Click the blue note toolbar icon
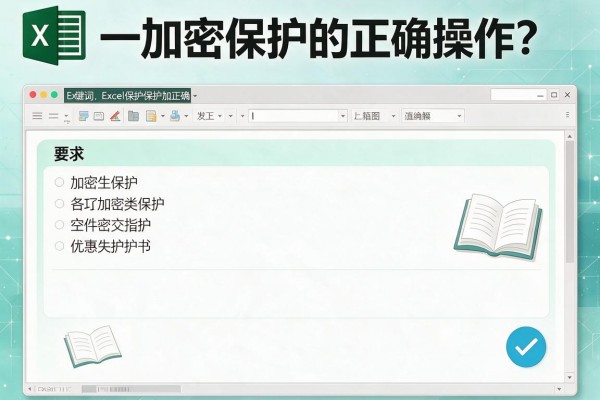 tap(83, 116)
